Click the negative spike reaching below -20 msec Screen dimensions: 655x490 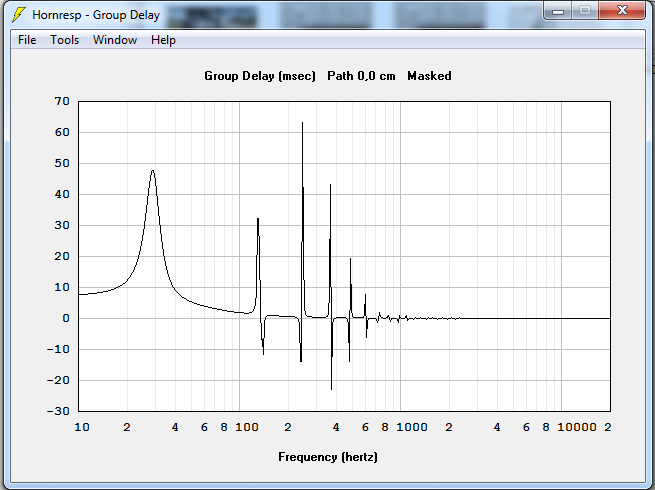pyautogui.click(x=331, y=388)
